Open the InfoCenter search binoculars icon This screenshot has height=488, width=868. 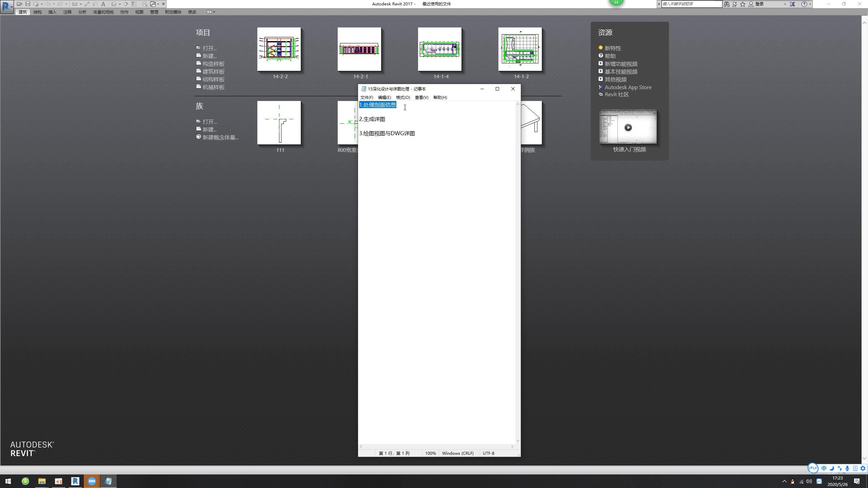(727, 4)
